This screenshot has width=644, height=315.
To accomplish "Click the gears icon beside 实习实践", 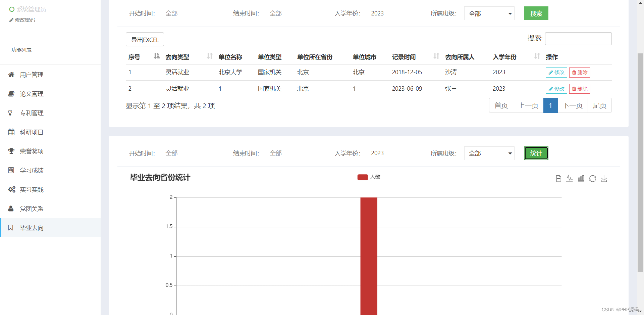I will (12, 189).
